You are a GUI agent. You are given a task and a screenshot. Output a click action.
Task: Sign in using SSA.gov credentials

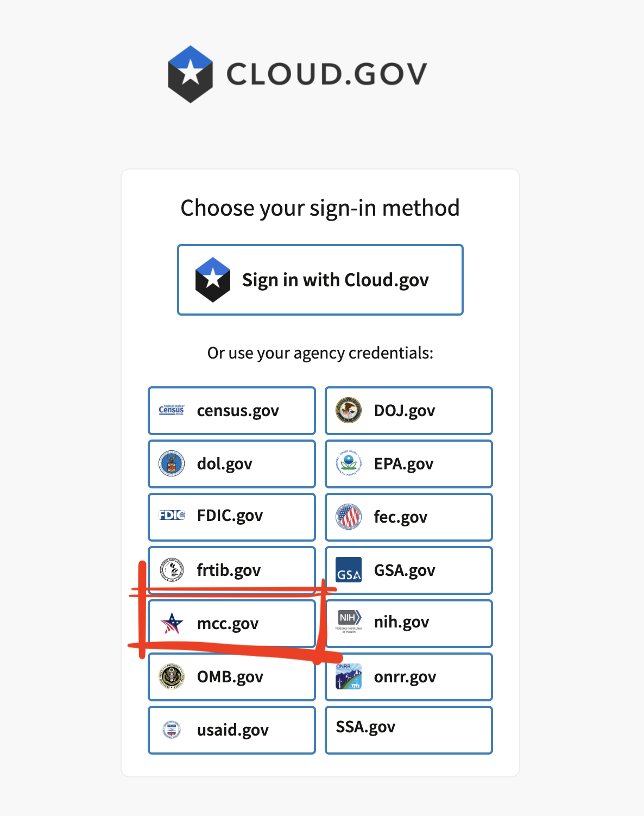[408, 729]
